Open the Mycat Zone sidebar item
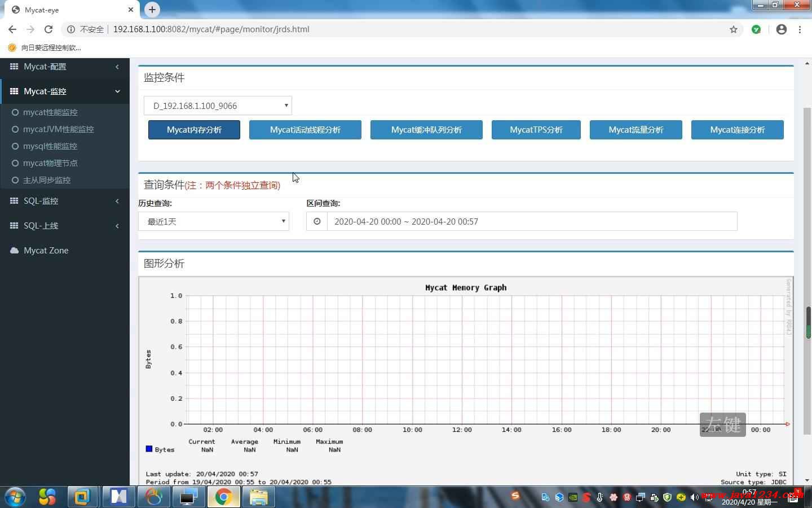The image size is (812, 508). click(65, 251)
